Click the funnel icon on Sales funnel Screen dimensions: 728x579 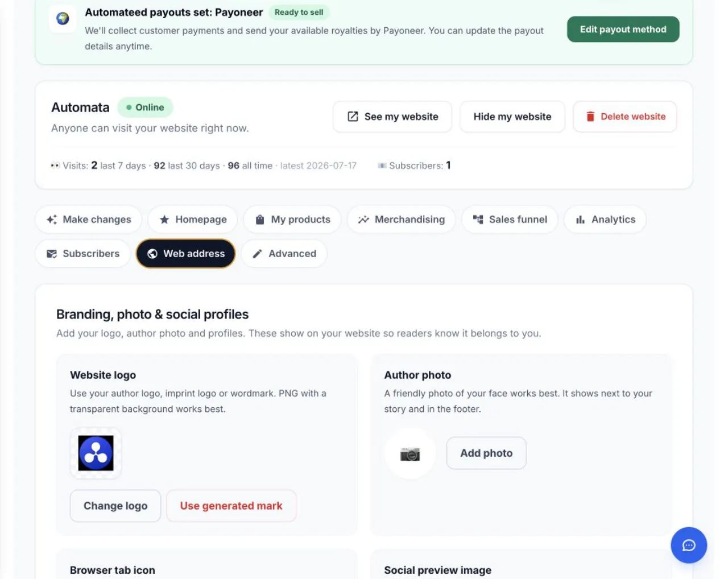pos(478,220)
